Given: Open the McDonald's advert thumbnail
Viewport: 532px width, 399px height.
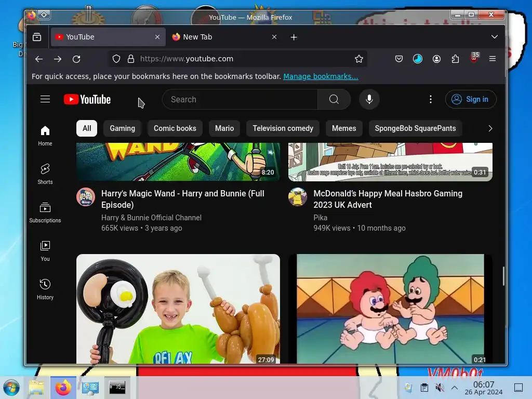Looking at the screenshot, I should tap(390, 162).
